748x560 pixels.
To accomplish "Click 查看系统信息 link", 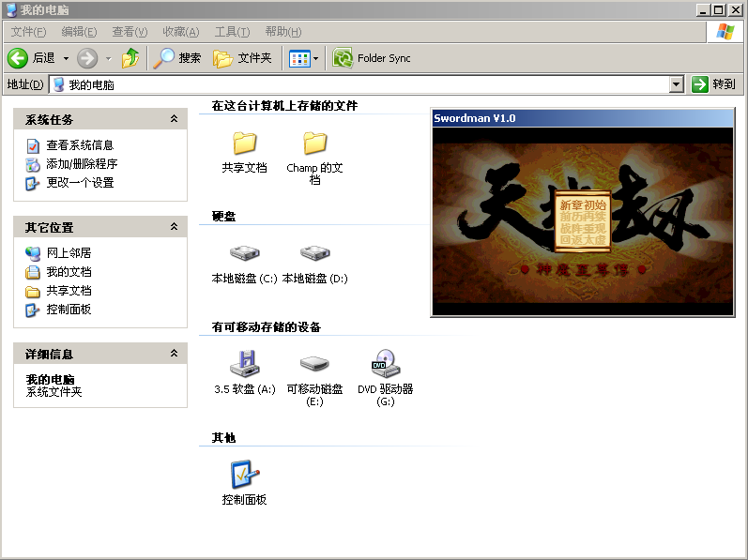I will point(80,144).
